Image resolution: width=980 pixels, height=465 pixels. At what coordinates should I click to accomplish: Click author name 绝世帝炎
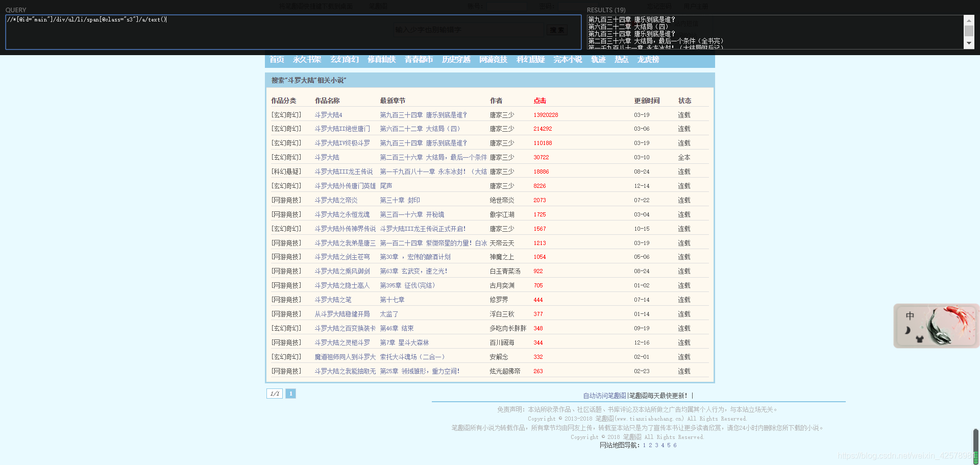click(502, 201)
